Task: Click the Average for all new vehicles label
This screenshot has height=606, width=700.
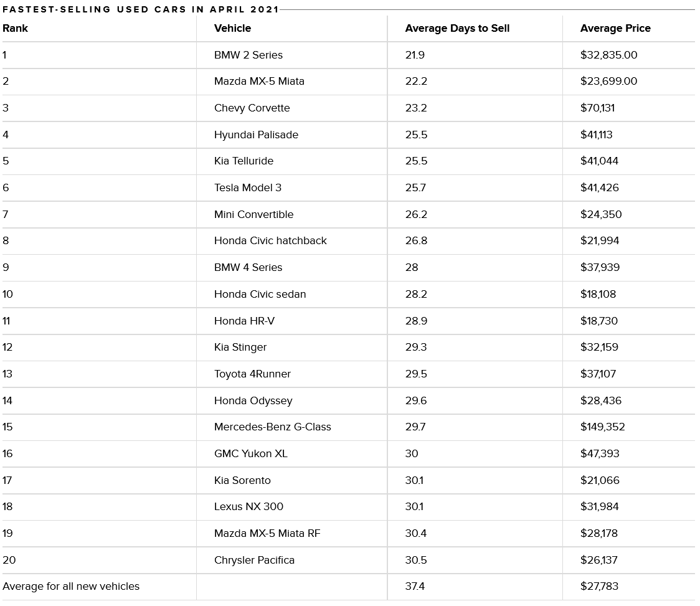Action: coord(71,586)
